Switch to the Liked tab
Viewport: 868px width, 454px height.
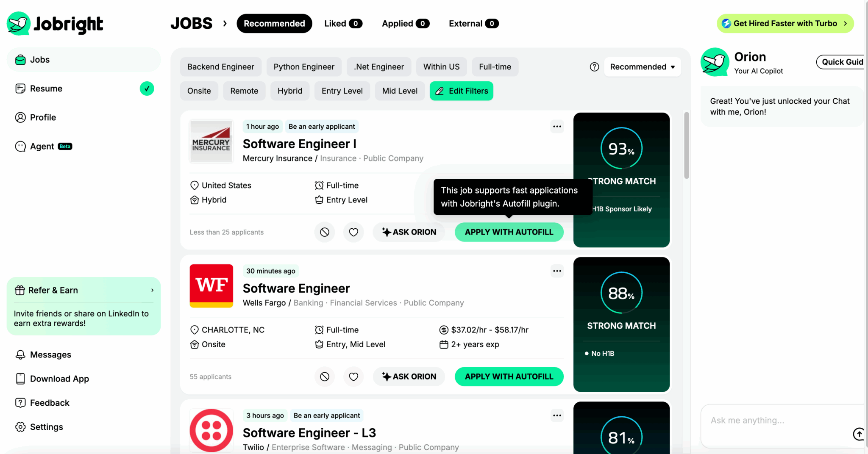point(343,23)
